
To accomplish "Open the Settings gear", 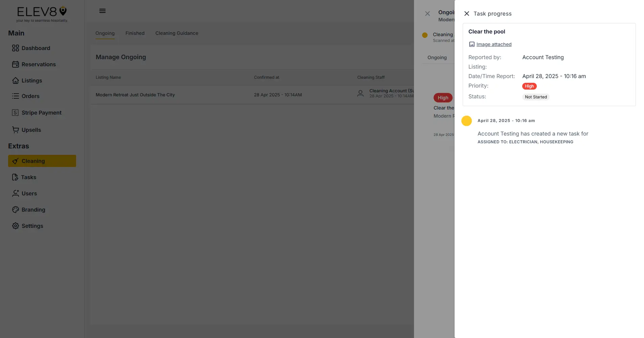I will 16,226.
